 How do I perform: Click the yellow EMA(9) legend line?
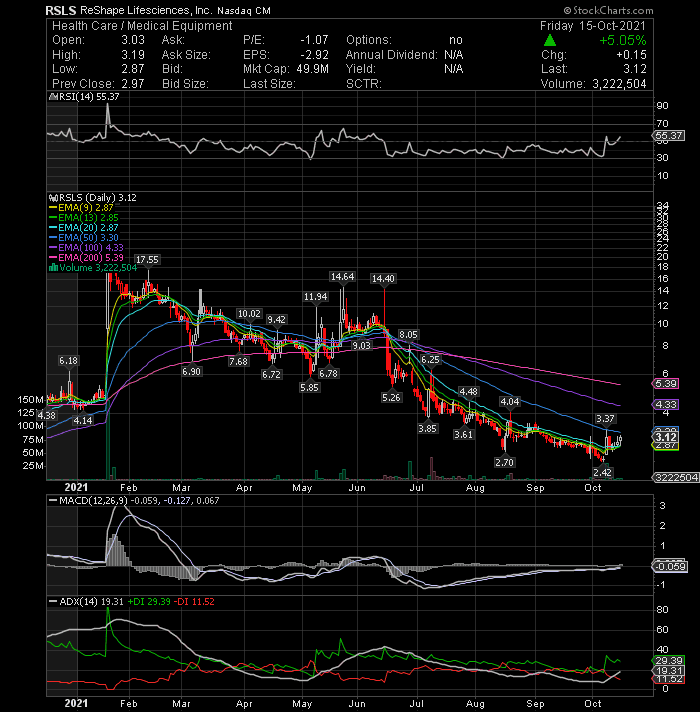pyautogui.click(x=53, y=208)
